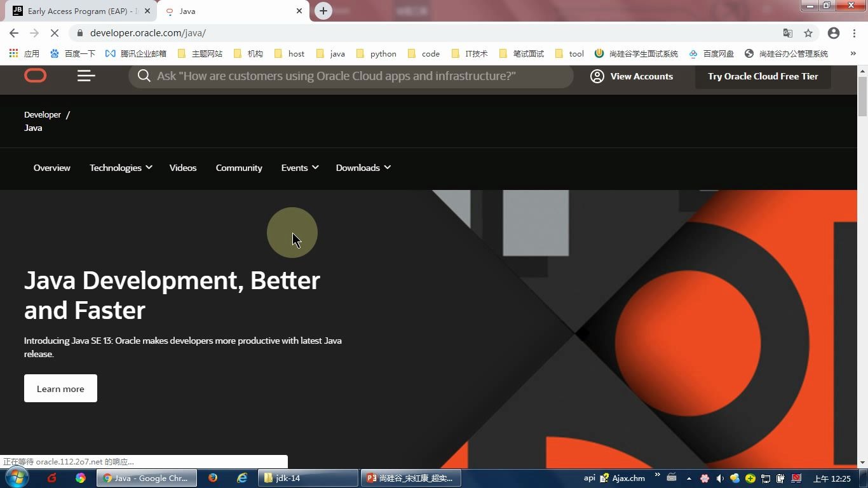
Task: Close the Early Access Program tab
Action: coord(147,11)
